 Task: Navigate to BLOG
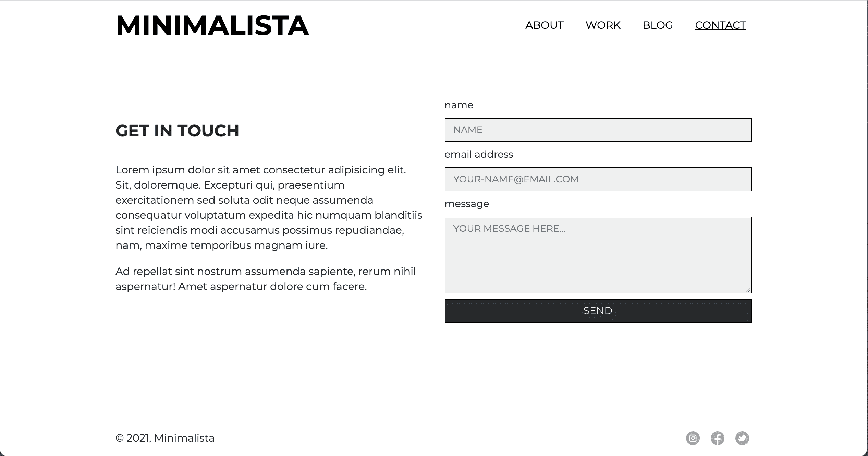click(658, 25)
